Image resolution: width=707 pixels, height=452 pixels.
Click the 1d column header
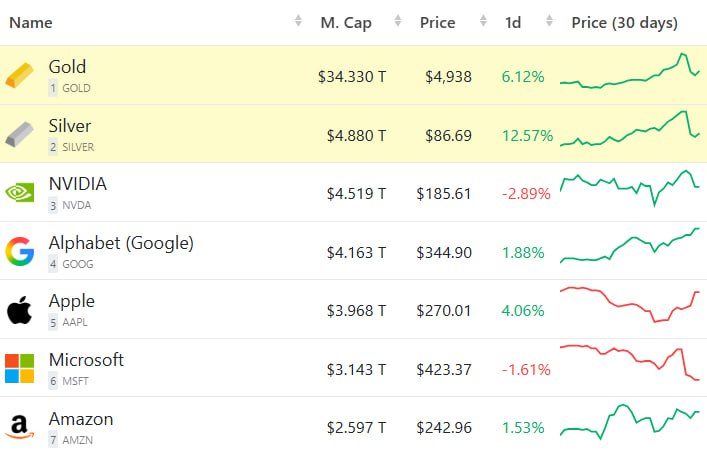[x=513, y=22]
